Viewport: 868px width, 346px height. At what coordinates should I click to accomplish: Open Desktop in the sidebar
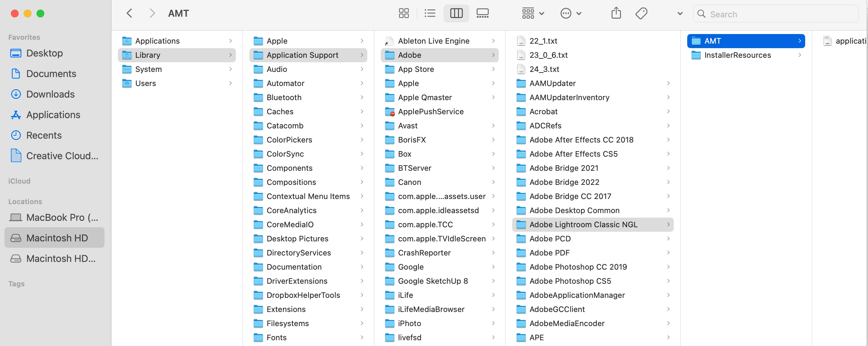pyautogui.click(x=54, y=53)
